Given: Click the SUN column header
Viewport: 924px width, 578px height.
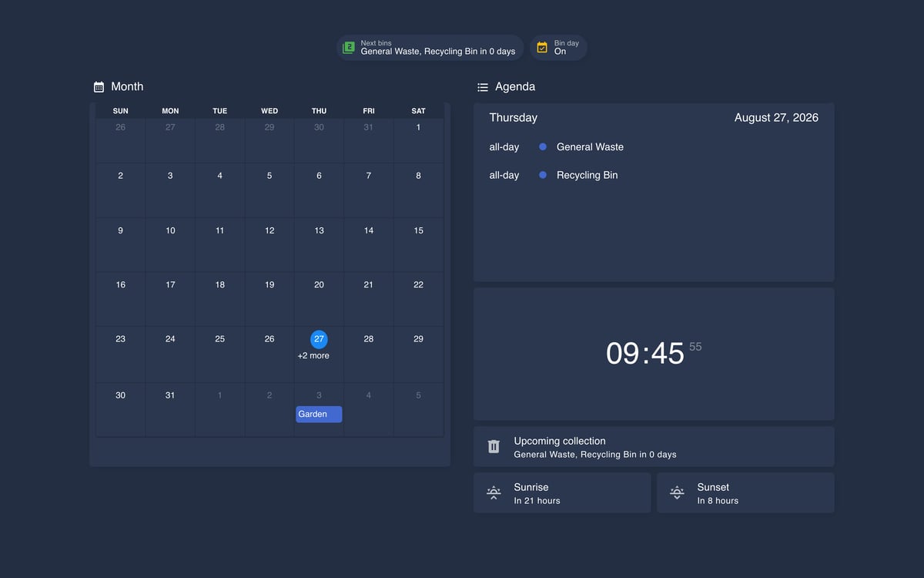Looking at the screenshot, I should tap(121, 111).
